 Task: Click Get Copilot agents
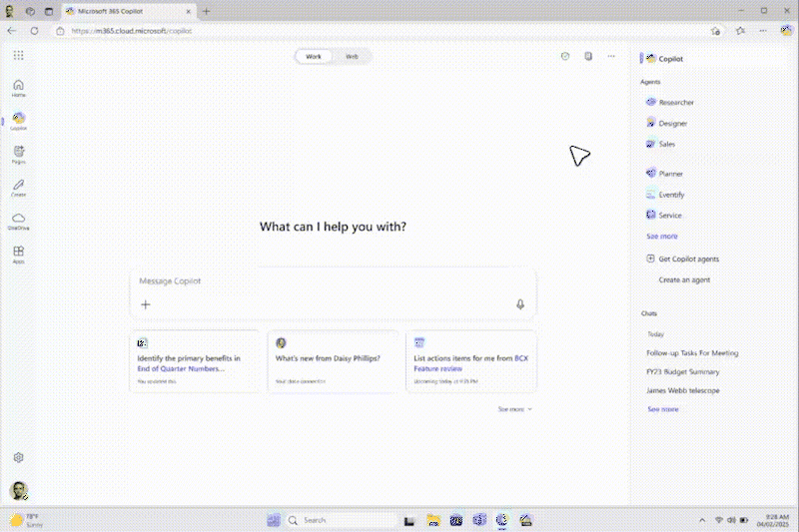click(x=683, y=259)
